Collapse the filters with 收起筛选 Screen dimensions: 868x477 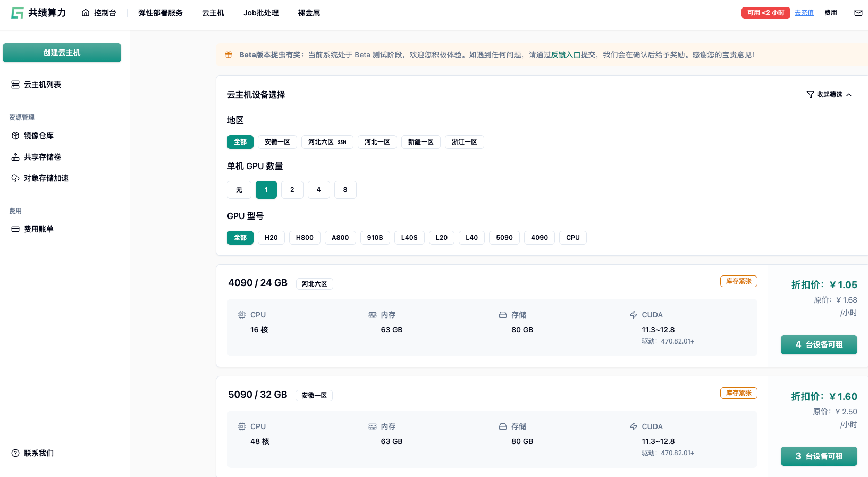tap(829, 95)
